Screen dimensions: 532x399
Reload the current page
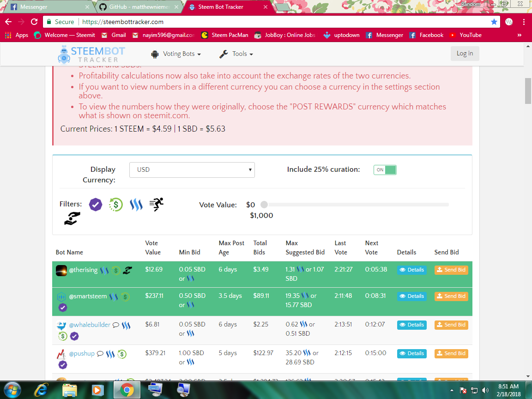(x=34, y=22)
